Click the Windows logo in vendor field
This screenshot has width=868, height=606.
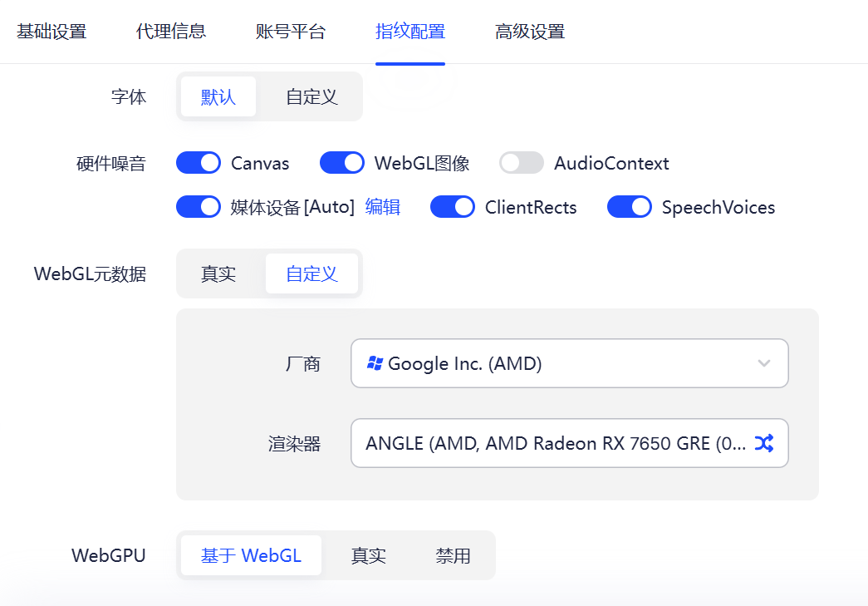click(x=375, y=363)
